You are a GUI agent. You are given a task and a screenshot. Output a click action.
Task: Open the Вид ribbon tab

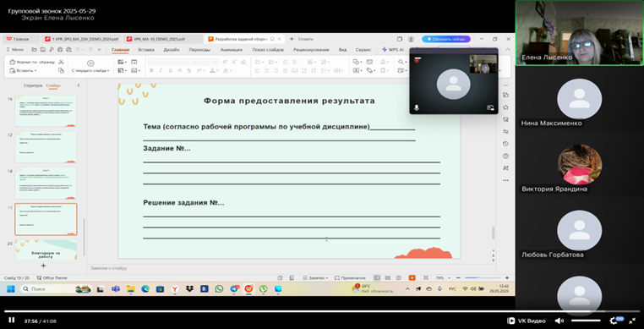pyautogui.click(x=342, y=50)
